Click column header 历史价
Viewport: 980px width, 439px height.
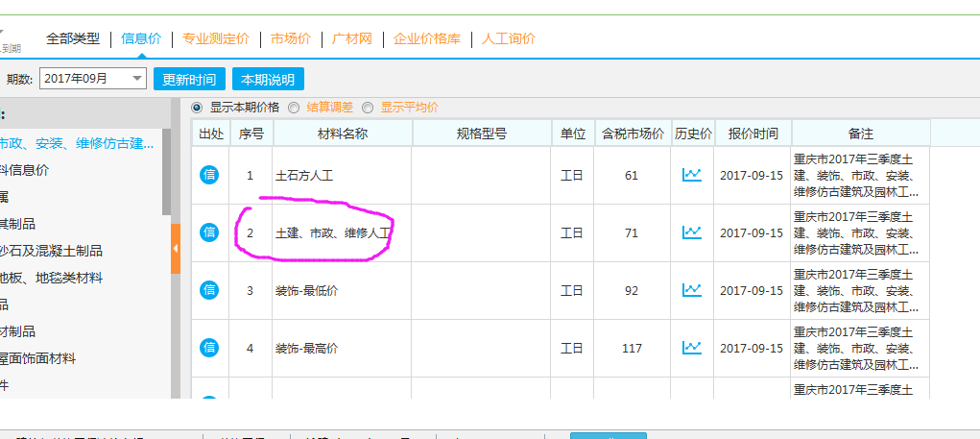[x=694, y=134]
